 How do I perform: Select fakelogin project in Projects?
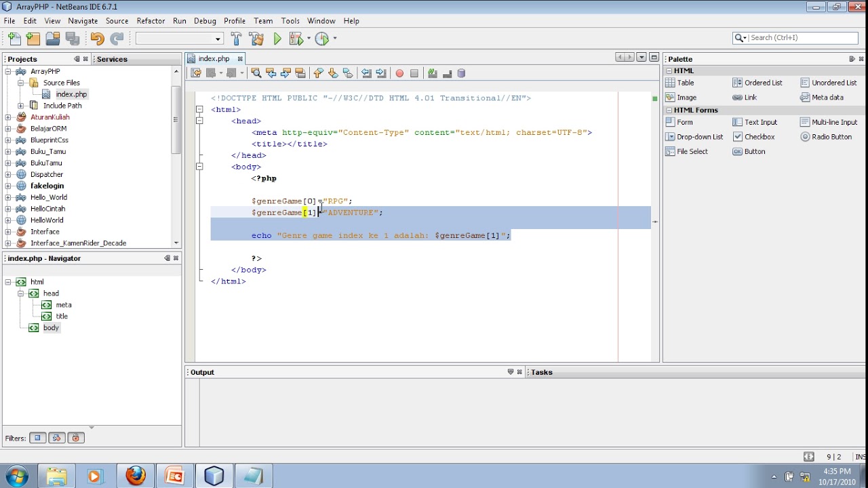[x=47, y=186]
